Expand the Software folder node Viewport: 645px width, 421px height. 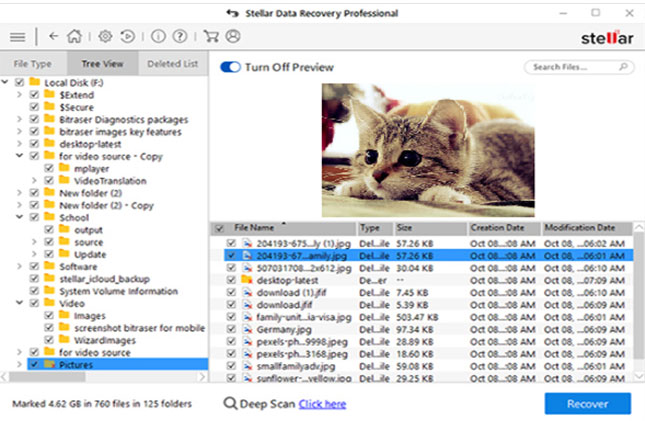[19, 266]
